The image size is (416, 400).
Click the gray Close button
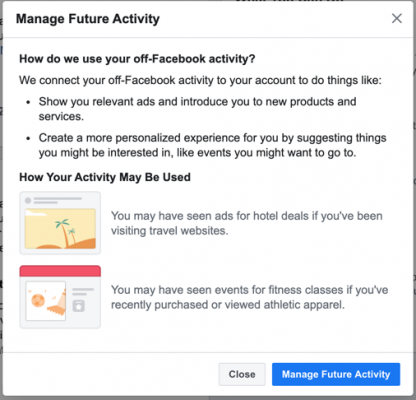242,374
